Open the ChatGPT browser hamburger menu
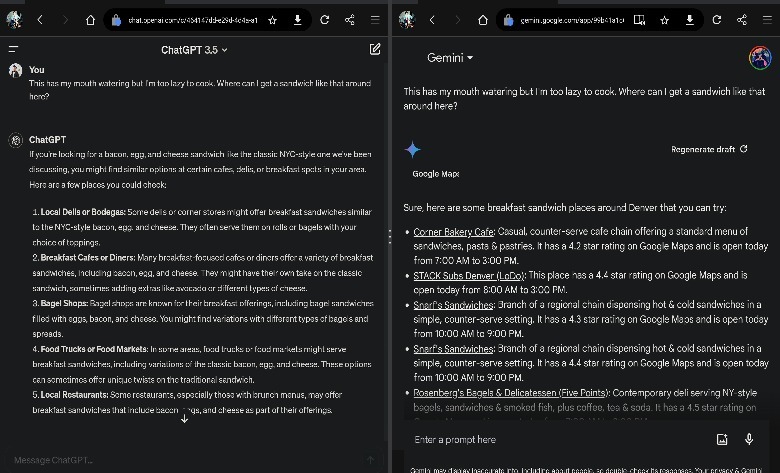Viewport: 780px width, 473px height. click(x=375, y=19)
